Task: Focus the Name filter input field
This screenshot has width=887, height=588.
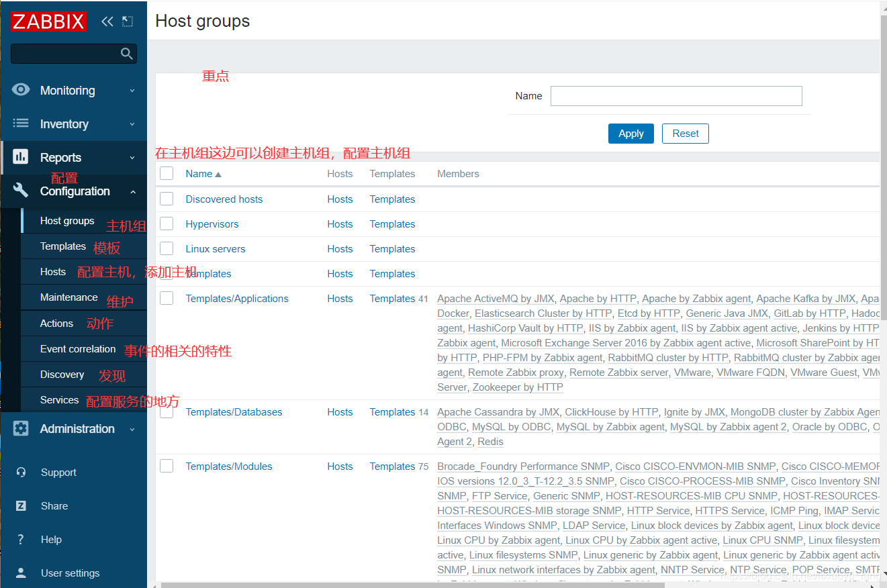Action: (x=676, y=96)
